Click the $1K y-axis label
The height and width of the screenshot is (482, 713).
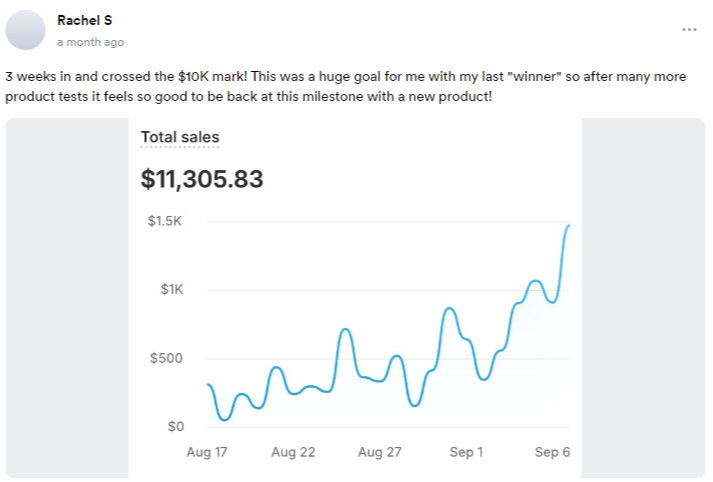click(172, 290)
